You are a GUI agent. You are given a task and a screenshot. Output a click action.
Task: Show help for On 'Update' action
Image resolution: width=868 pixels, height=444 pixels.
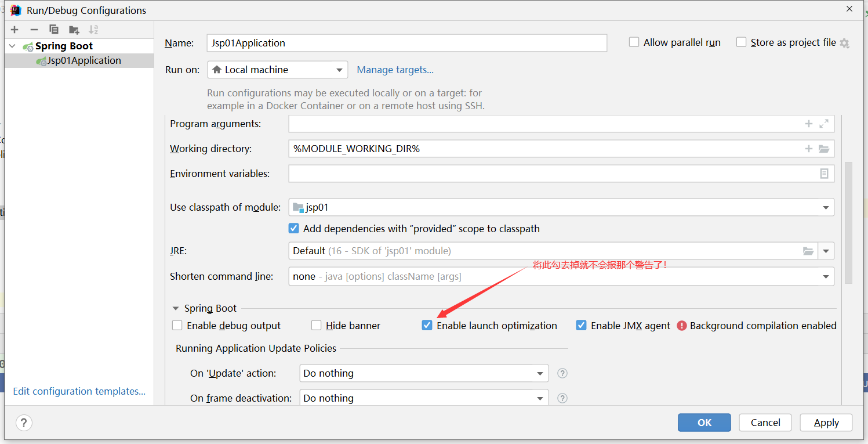coord(562,373)
